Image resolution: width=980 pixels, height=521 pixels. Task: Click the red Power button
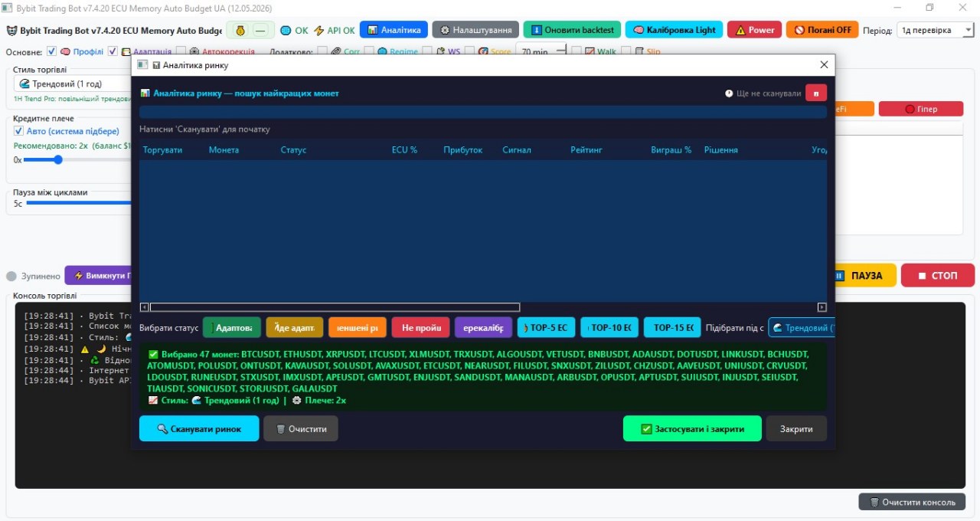click(x=753, y=30)
